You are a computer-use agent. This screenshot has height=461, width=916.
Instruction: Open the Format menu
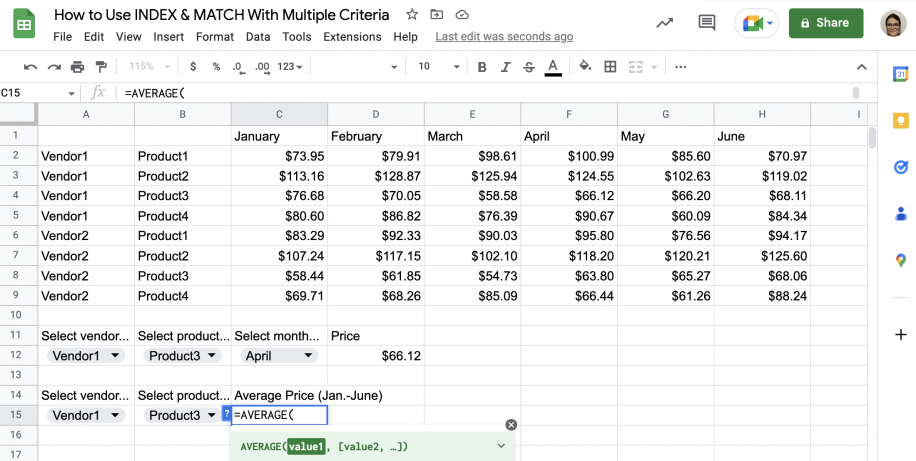pos(215,37)
